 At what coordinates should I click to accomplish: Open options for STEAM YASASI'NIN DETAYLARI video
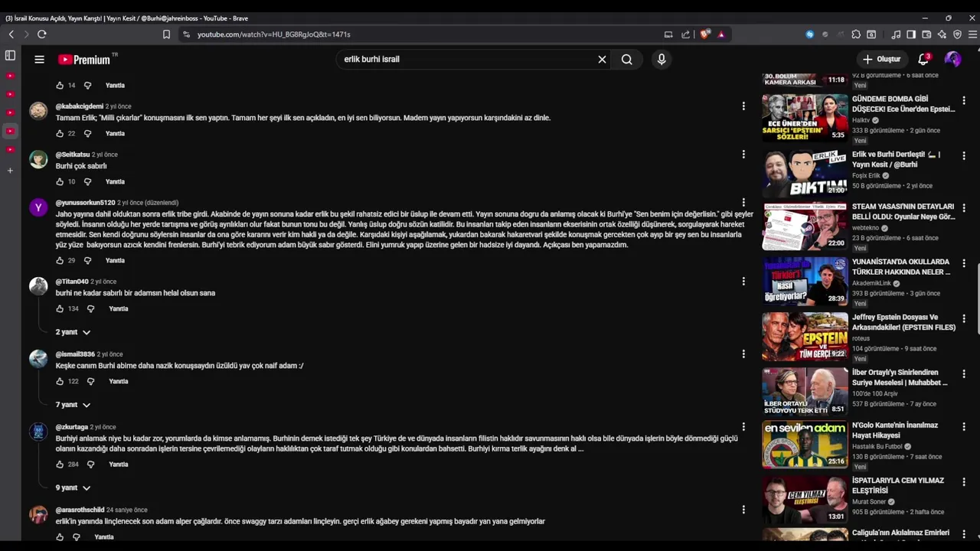point(963,208)
